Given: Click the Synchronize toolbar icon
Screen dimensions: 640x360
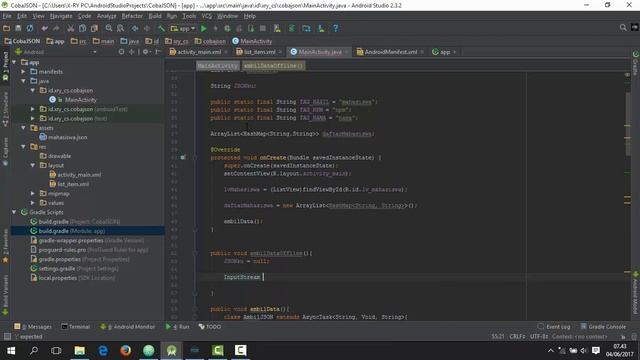Looking at the screenshot, I should point(30,28).
